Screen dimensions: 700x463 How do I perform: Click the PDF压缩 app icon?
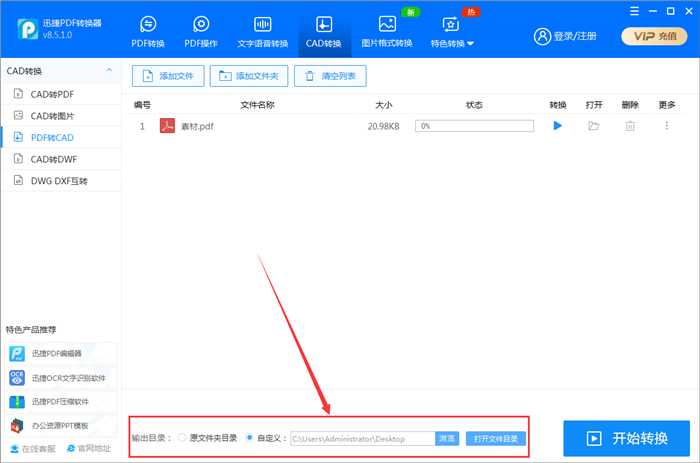click(17, 401)
